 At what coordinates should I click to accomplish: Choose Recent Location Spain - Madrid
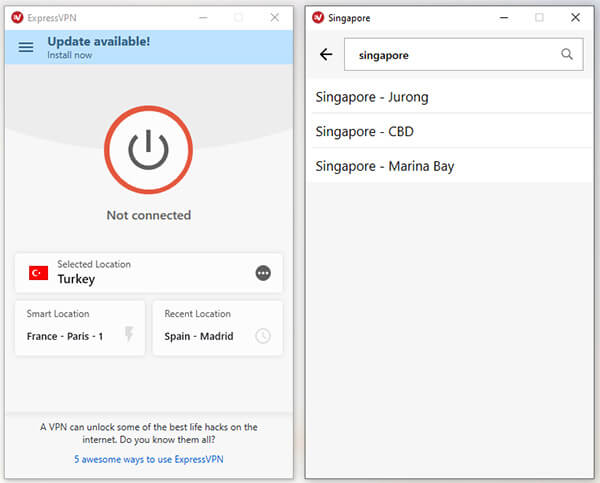[x=217, y=328]
